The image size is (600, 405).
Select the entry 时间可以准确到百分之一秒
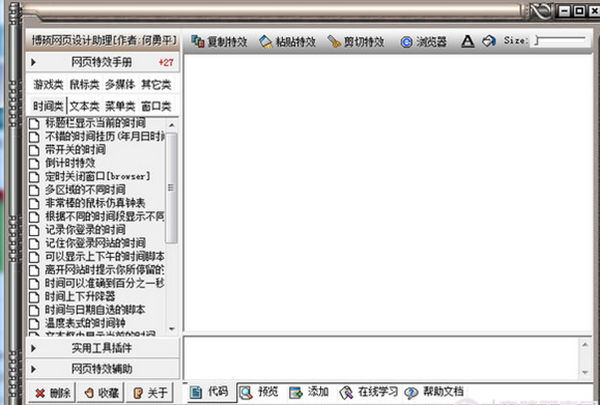(x=104, y=283)
